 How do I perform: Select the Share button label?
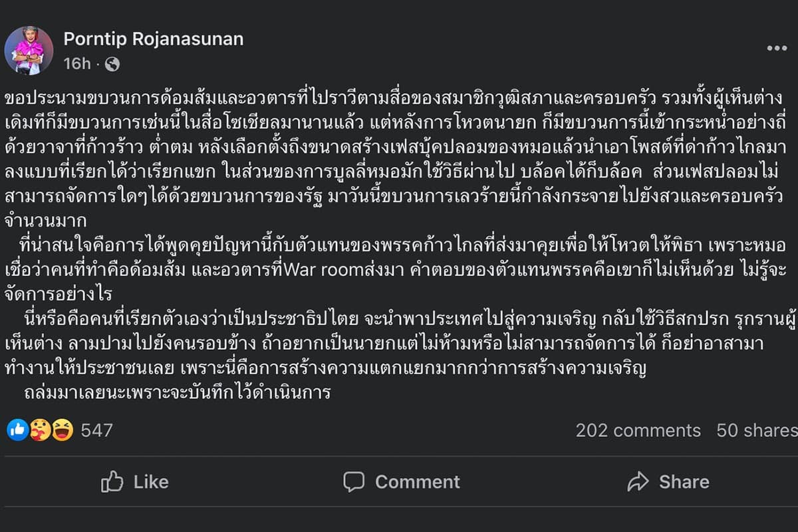pyautogui.click(x=684, y=481)
